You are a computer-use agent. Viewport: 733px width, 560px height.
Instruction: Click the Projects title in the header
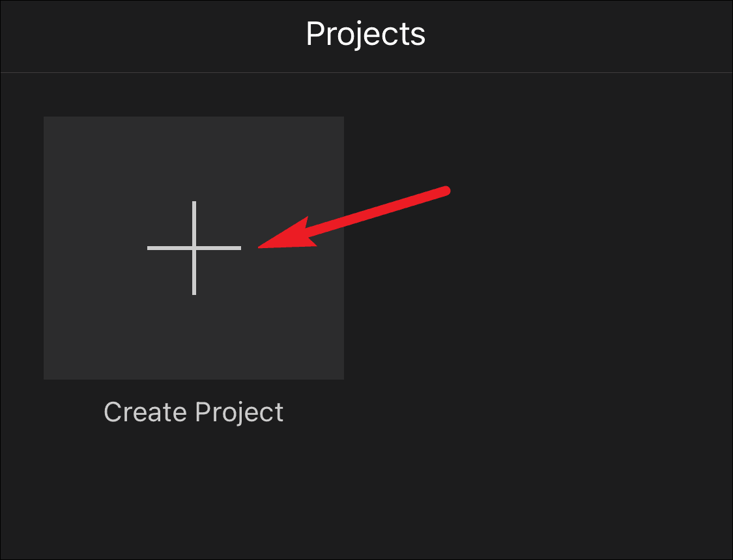coord(366,35)
